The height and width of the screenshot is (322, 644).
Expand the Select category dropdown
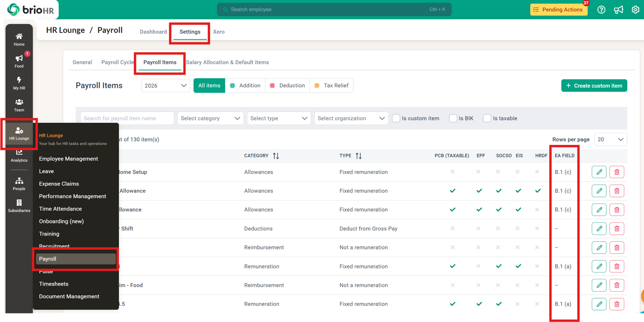click(210, 118)
